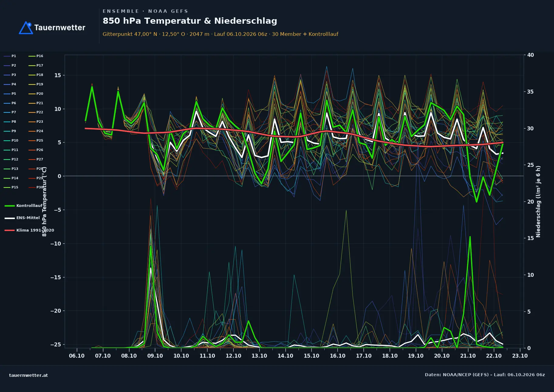The height and width of the screenshot is (392, 554).
Task: Click the Tauernwetter triangle logo icon
Action: (x=26, y=28)
